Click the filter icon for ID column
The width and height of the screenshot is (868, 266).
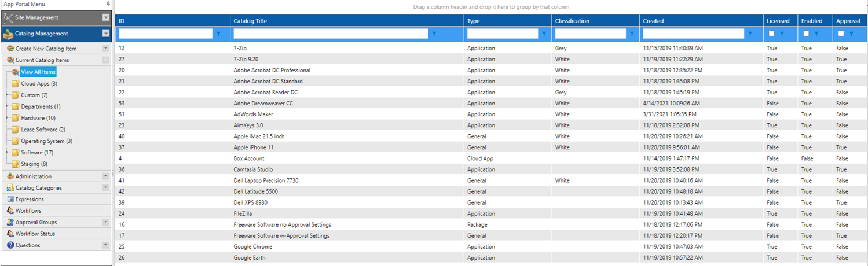pos(218,34)
